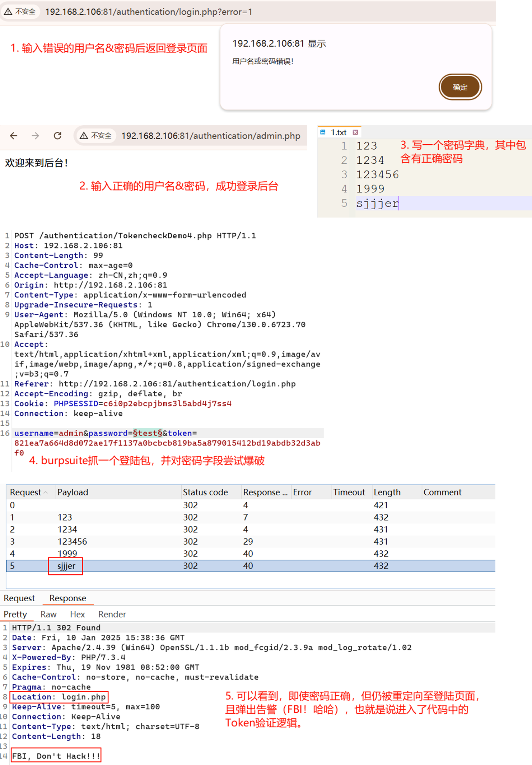This screenshot has height=765, width=532.
Task: Select result row with payload 123
Action: (251, 517)
